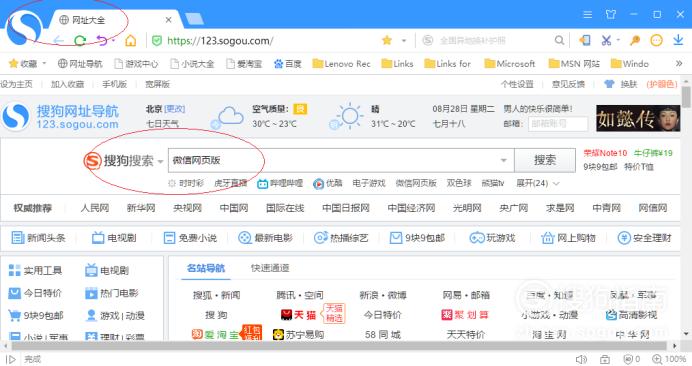Viewport: 692px width, 366px height.
Task: Switch to the 快速通道 tab
Action: pos(270,268)
